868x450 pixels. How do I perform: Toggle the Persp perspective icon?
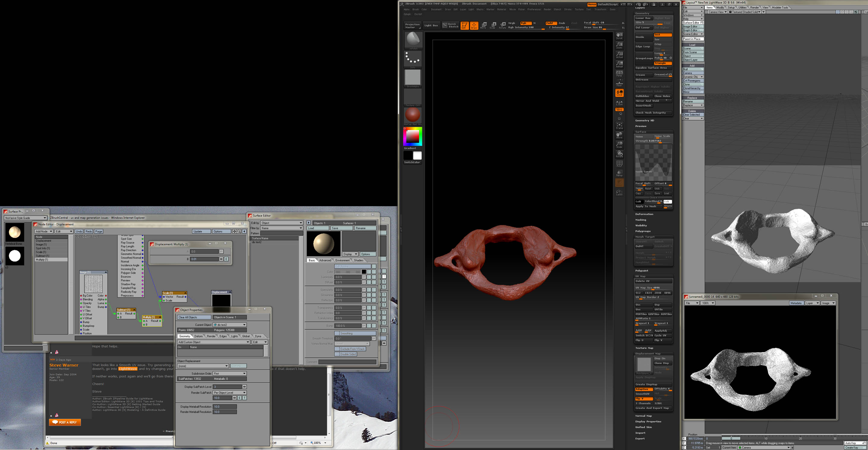click(x=619, y=75)
